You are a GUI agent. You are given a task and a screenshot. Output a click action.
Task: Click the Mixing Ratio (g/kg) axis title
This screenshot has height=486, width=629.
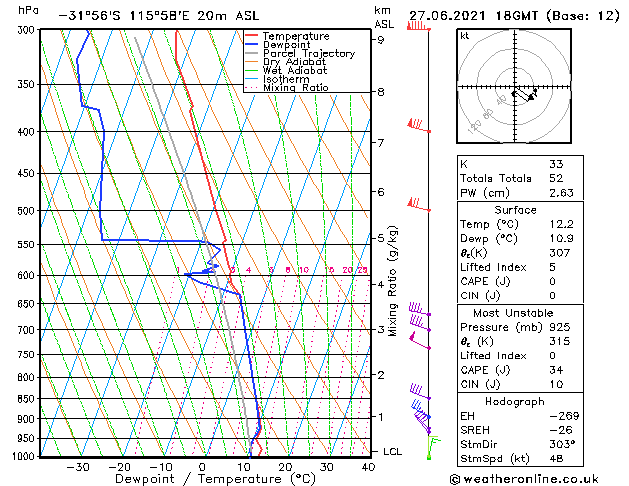click(392, 281)
